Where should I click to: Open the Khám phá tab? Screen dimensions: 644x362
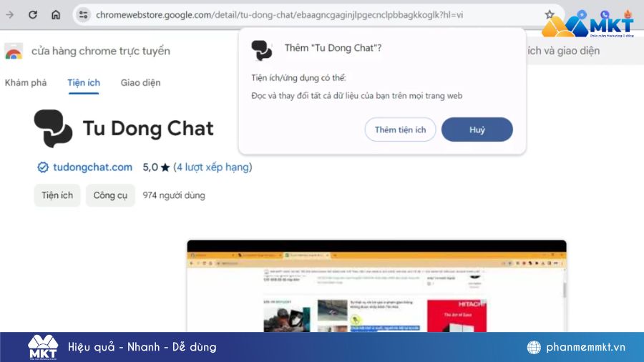26,82
